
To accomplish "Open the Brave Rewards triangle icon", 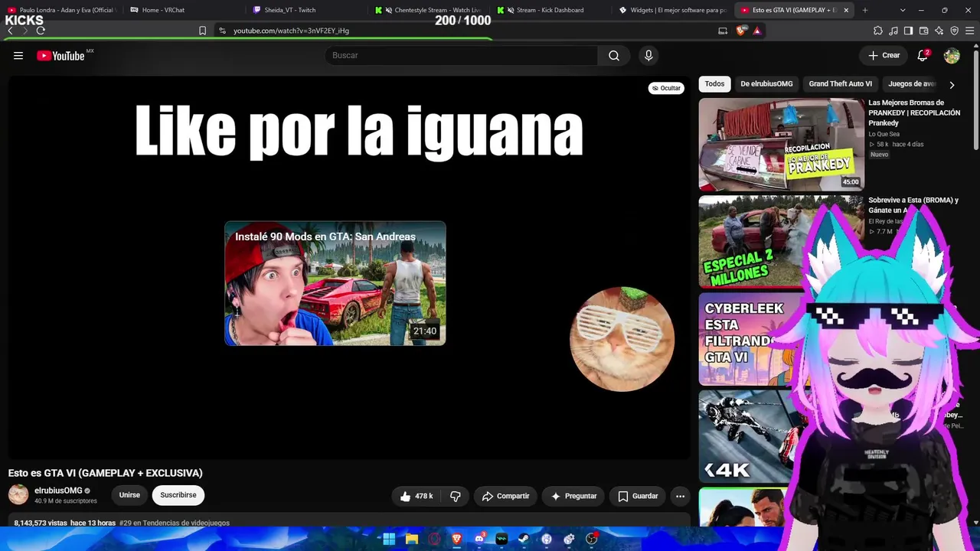I will [756, 31].
